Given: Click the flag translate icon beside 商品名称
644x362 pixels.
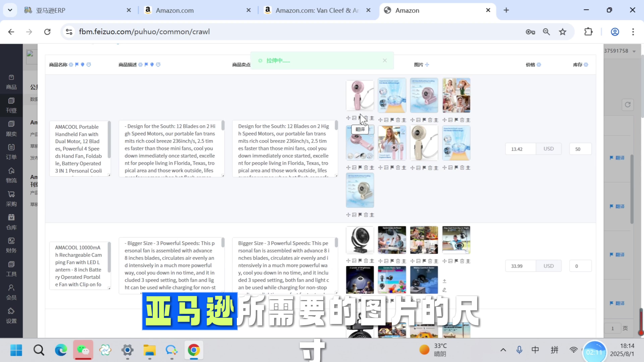Looking at the screenshot, I should click(77, 65).
